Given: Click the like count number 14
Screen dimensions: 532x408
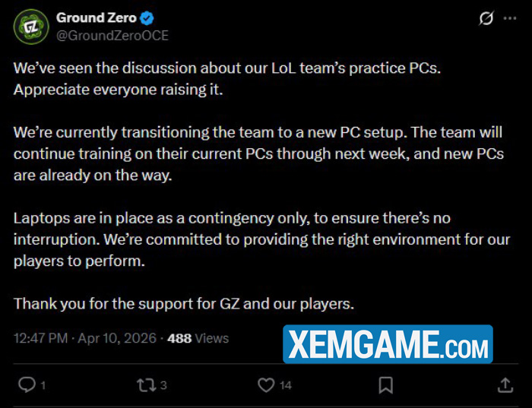Looking at the screenshot, I should (x=285, y=386).
